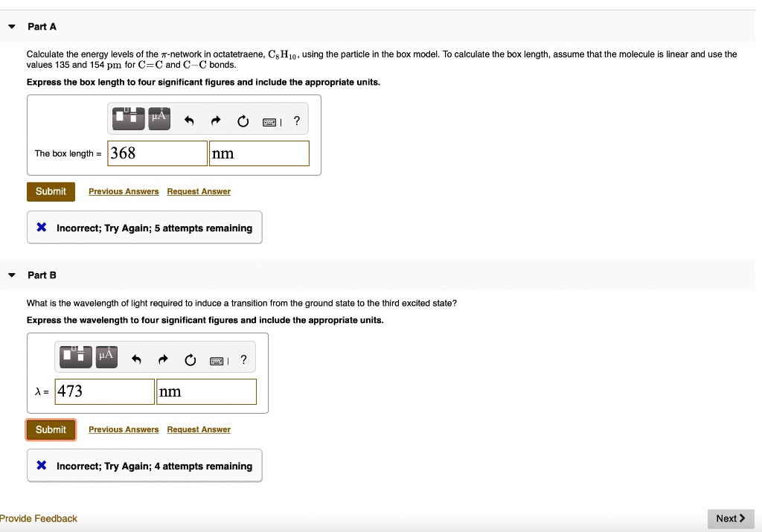Click the help question mark in Part B
The width and height of the screenshot is (762, 532).
[x=243, y=359]
